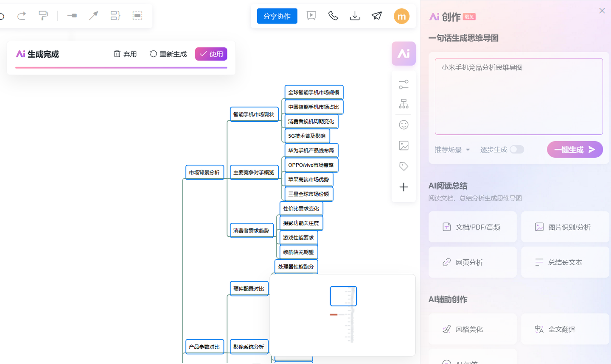The height and width of the screenshot is (364, 611).
Task: Click the mind map prompt text field
Action: (x=519, y=97)
